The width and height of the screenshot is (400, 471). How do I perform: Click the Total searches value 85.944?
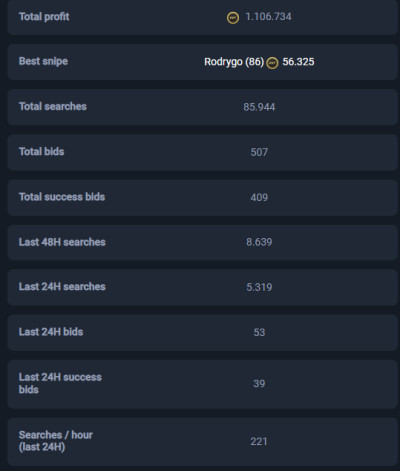point(259,107)
